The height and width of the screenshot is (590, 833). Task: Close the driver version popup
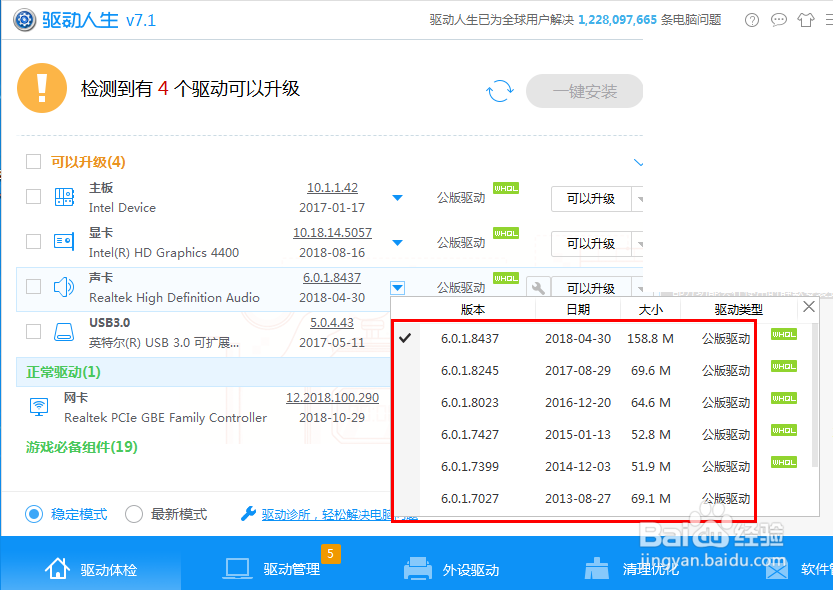point(809,306)
